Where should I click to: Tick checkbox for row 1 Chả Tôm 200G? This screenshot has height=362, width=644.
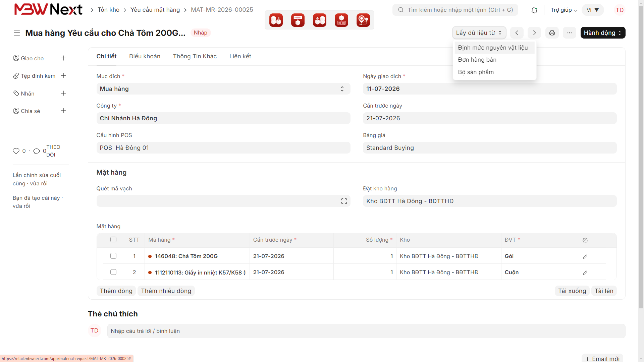[113, 256]
